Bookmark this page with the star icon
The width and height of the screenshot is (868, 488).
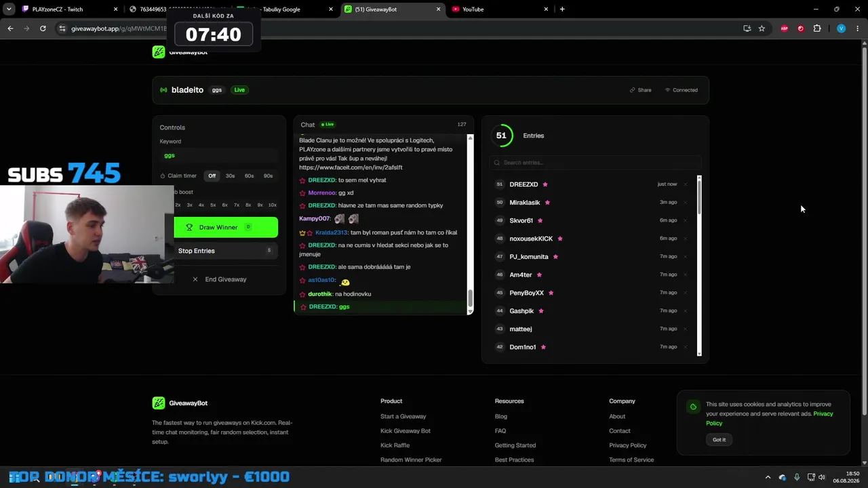click(x=762, y=28)
